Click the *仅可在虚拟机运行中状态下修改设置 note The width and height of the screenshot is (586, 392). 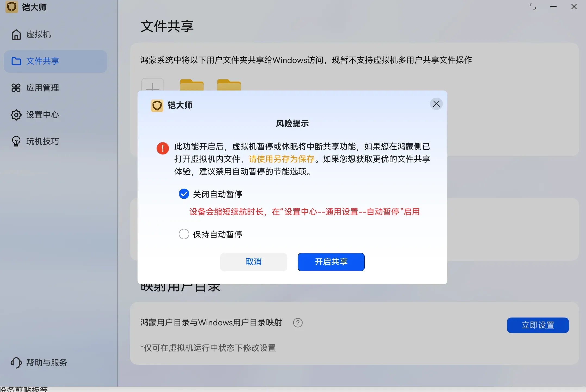click(x=208, y=348)
